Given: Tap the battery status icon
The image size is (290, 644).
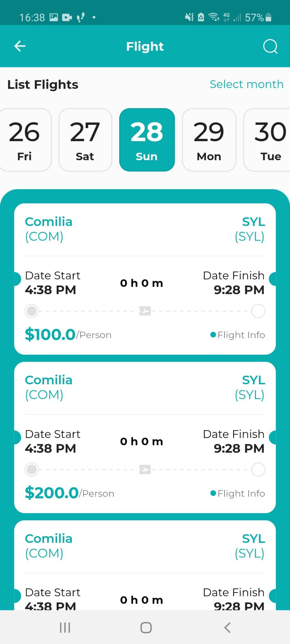Looking at the screenshot, I should (268, 17).
